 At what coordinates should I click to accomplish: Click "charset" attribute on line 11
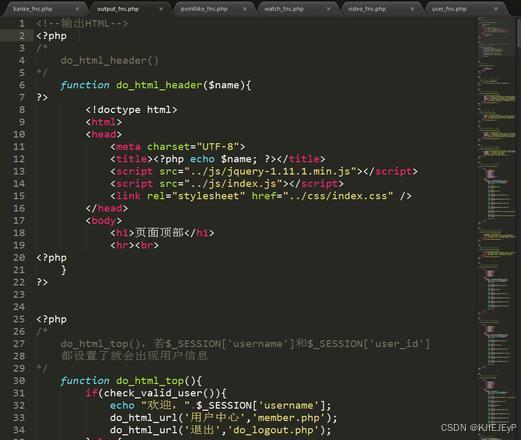(x=168, y=147)
